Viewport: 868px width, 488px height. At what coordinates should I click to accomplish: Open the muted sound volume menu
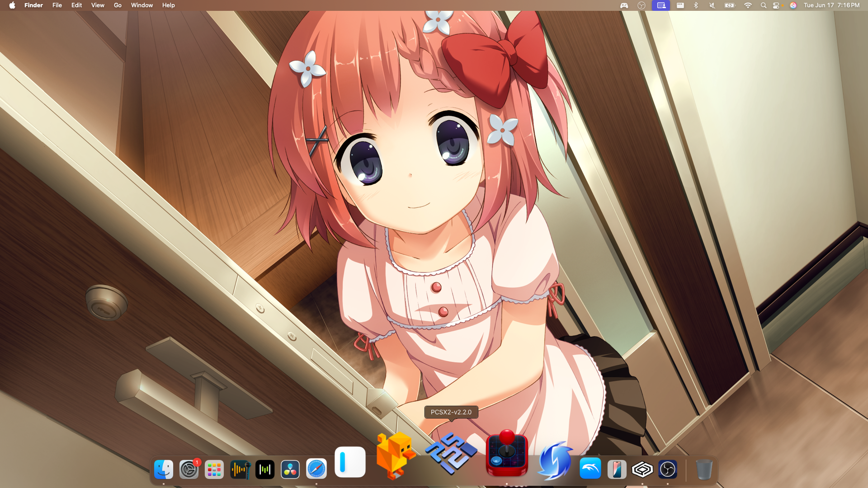(x=712, y=5)
